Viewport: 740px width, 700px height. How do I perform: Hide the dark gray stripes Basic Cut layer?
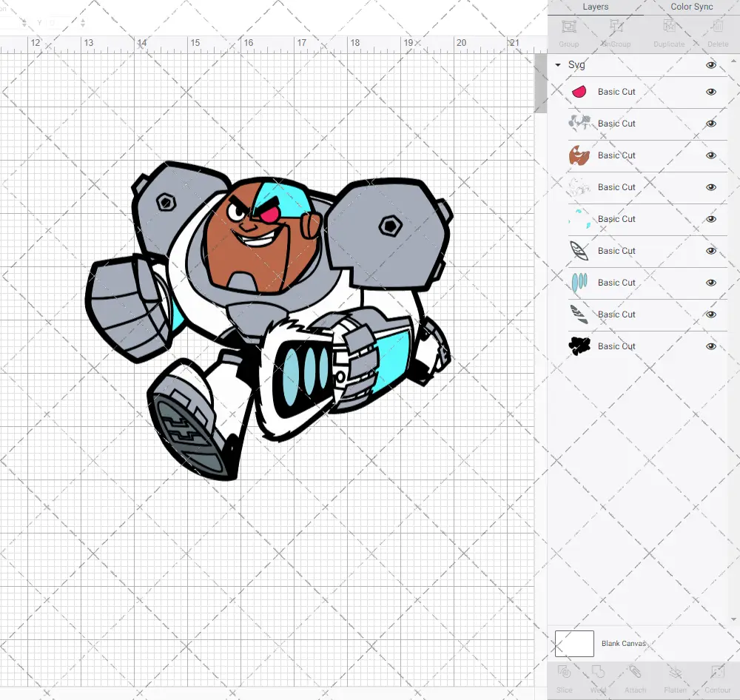point(710,314)
